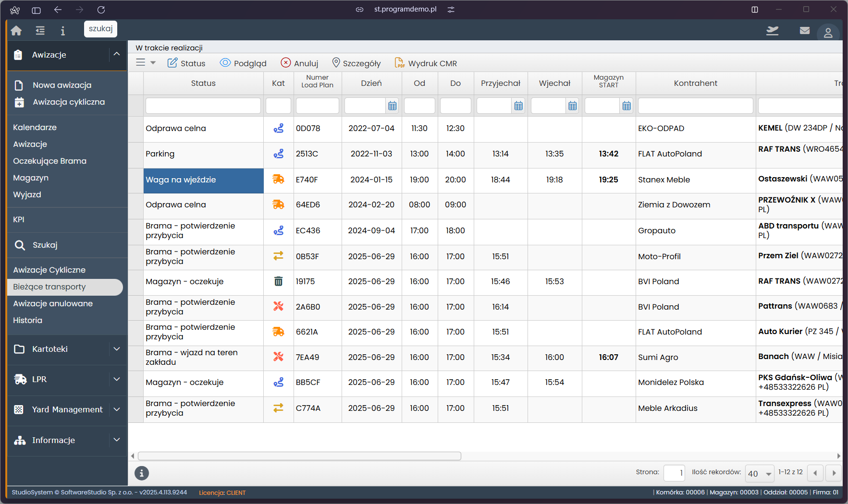The image size is (848, 504).
Task: Open the user profile icon
Action: pos(828,33)
